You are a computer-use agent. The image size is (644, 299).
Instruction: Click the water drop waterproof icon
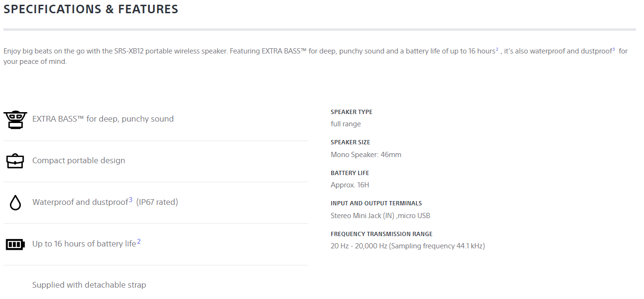tap(16, 202)
